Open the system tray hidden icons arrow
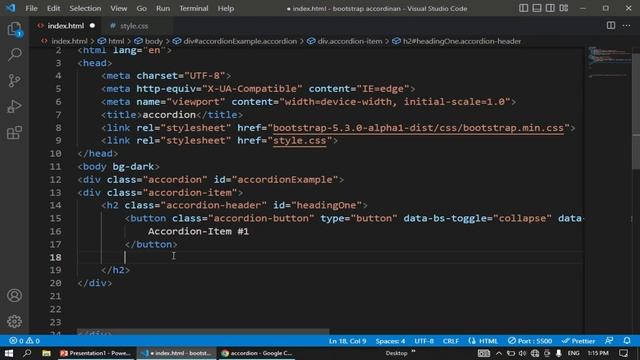Viewport: 640px width, 360px height. point(499,353)
